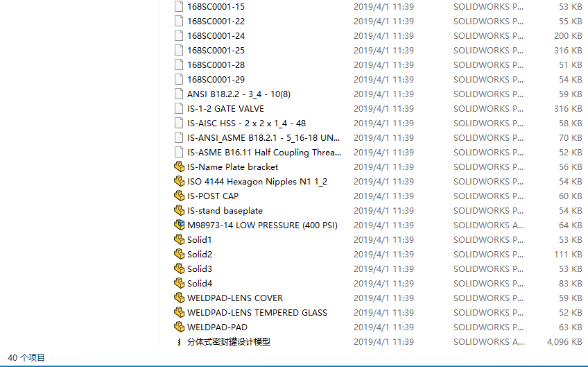The width and height of the screenshot is (588, 367).
Task: Click icon beside IS-ASME B16.11 Half Coupling
Action: pyautogui.click(x=179, y=153)
